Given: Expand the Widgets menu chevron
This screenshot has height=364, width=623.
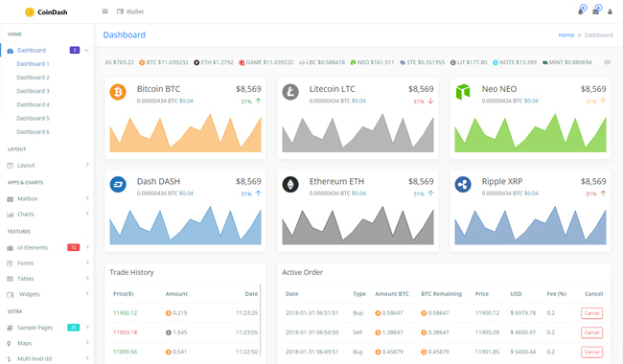Looking at the screenshot, I should [x=87, y=293].
